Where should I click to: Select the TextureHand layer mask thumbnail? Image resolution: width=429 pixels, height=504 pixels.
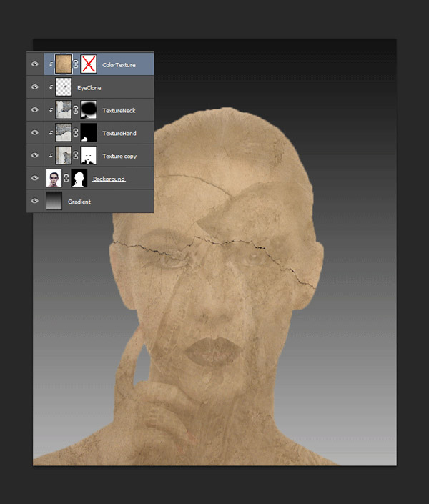[x=89, y=133]
